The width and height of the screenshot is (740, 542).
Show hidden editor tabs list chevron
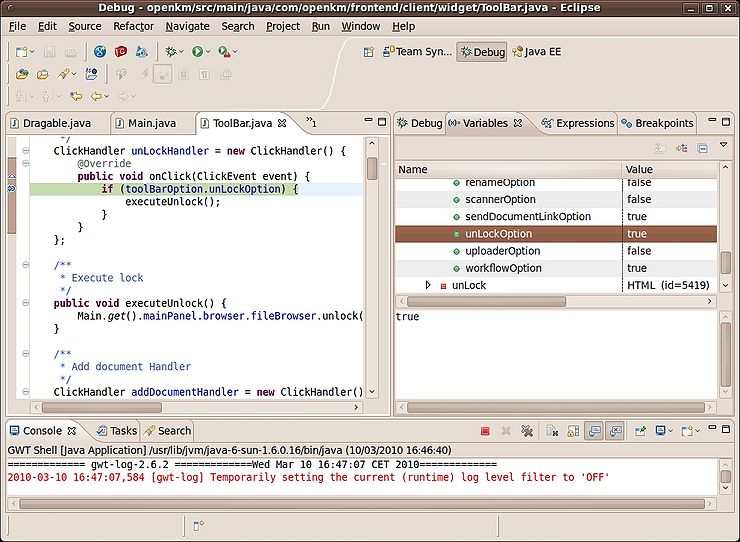311,122
